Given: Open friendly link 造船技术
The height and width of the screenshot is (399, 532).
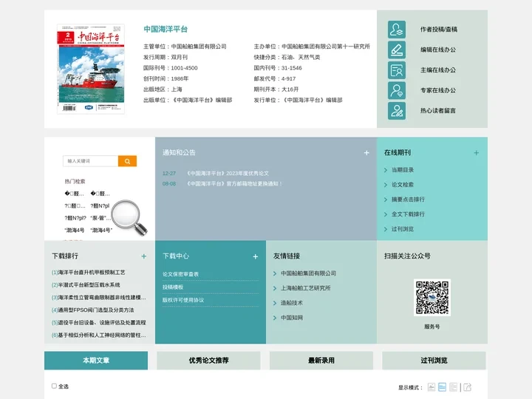Looking at the screenshot, I should pos(292,303).
